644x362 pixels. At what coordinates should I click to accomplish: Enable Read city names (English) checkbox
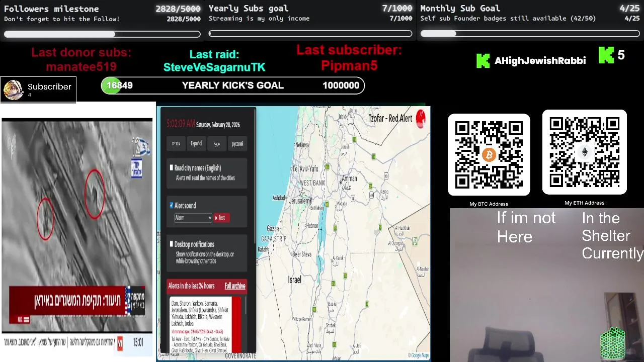pos(172,167)
